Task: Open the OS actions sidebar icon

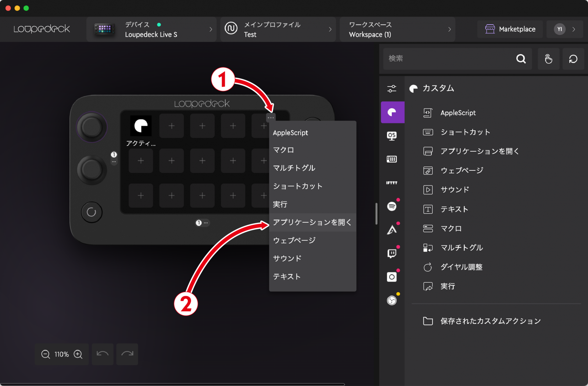Action: coord(392,136)
